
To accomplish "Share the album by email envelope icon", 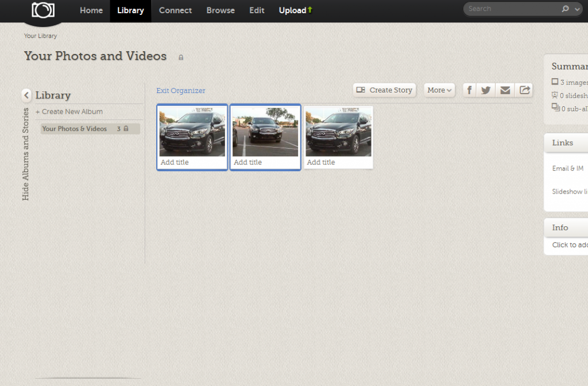I will click(505, 90).
